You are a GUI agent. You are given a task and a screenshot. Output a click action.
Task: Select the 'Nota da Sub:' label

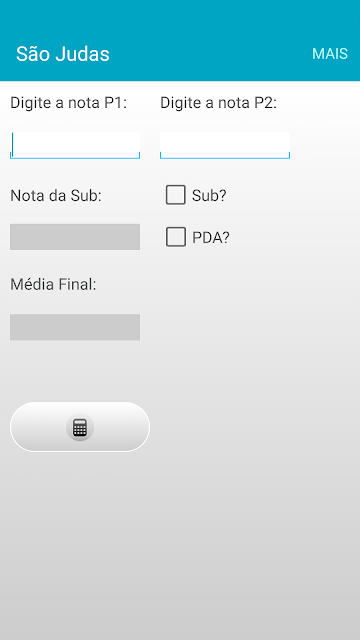coord(56,196)
